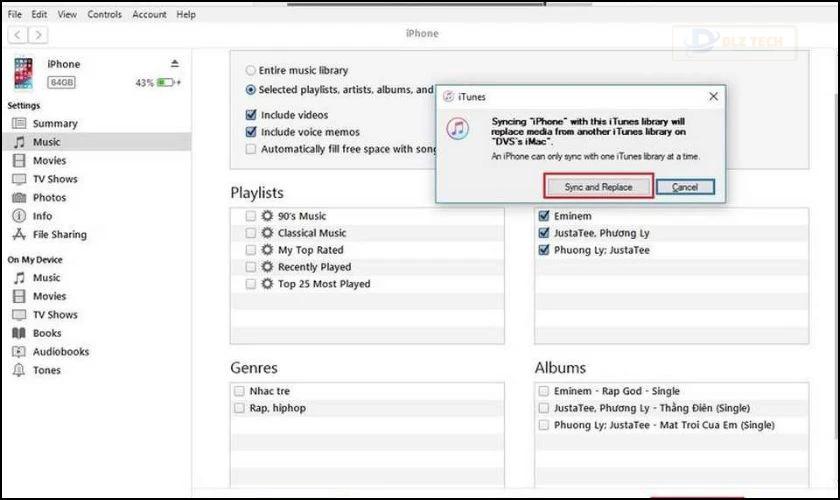
Task: Click the Top 25 Most Played gear icon
Action: click(267, 284)
